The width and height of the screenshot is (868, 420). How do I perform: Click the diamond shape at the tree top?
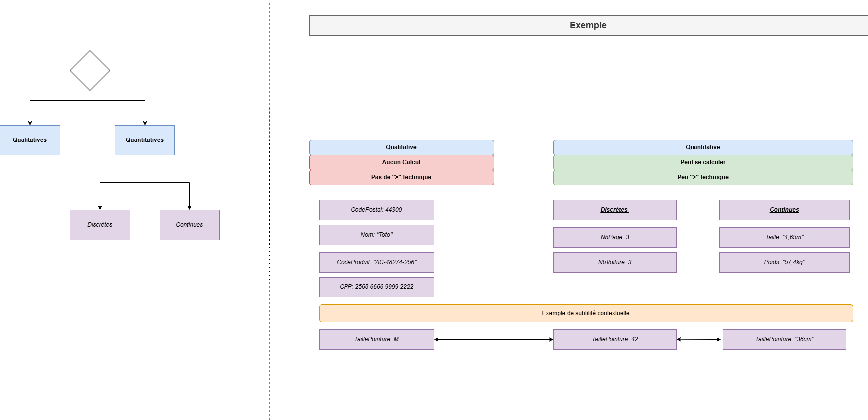90,70
